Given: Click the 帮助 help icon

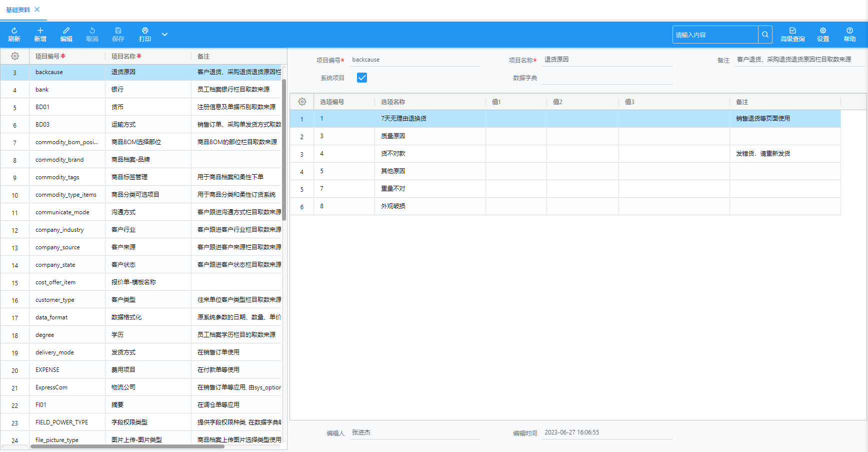Looking at the screenshot, I should [849, 34].
